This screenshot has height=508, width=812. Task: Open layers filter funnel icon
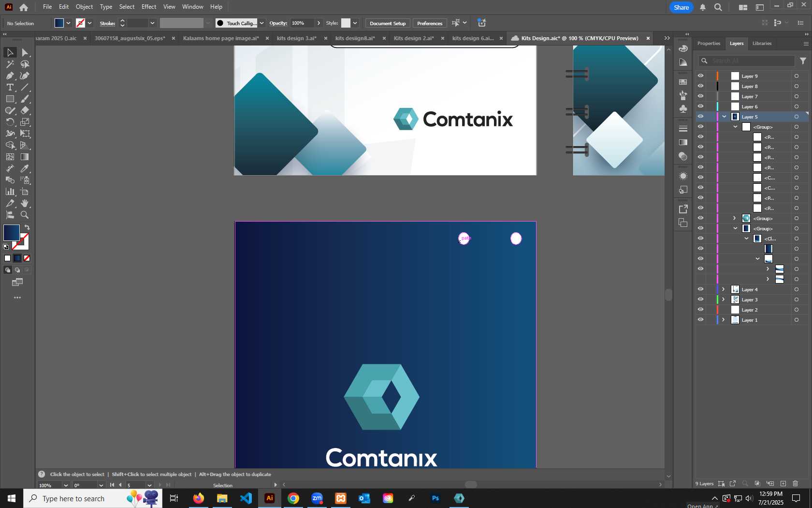tap(803, 61)
